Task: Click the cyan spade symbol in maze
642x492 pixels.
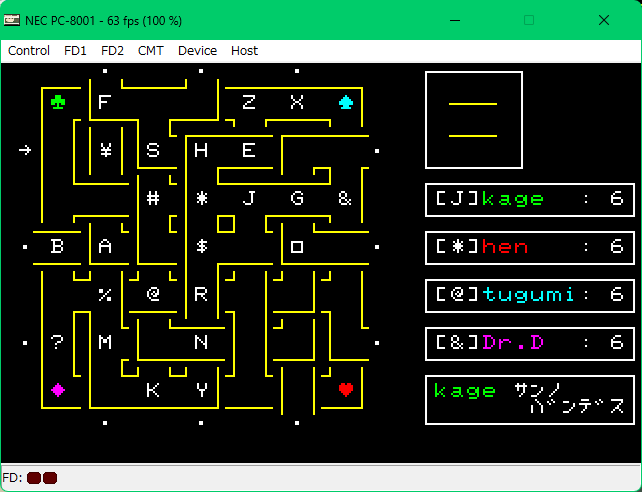Action: 346,102
